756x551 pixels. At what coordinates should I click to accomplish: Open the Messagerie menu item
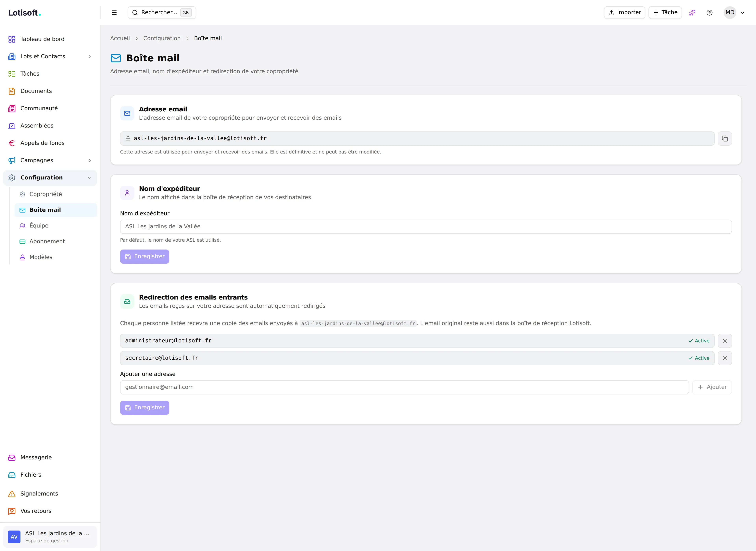tap(50, 458)
